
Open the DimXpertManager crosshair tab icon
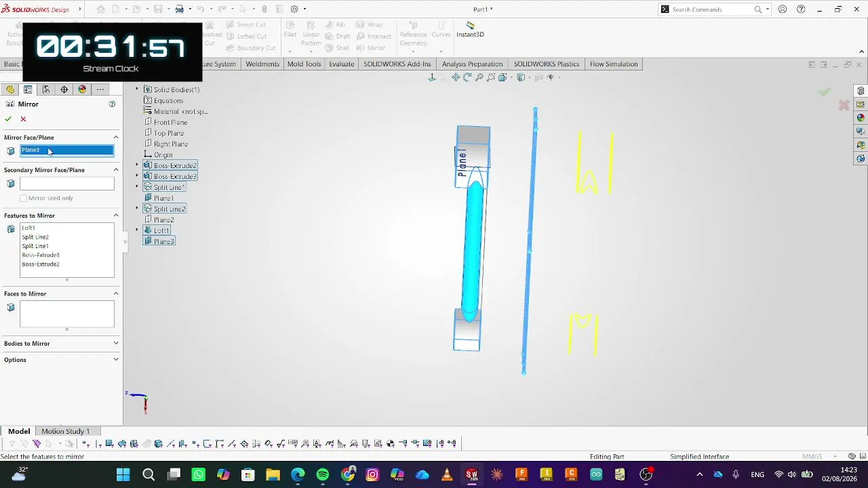(64, 89)
